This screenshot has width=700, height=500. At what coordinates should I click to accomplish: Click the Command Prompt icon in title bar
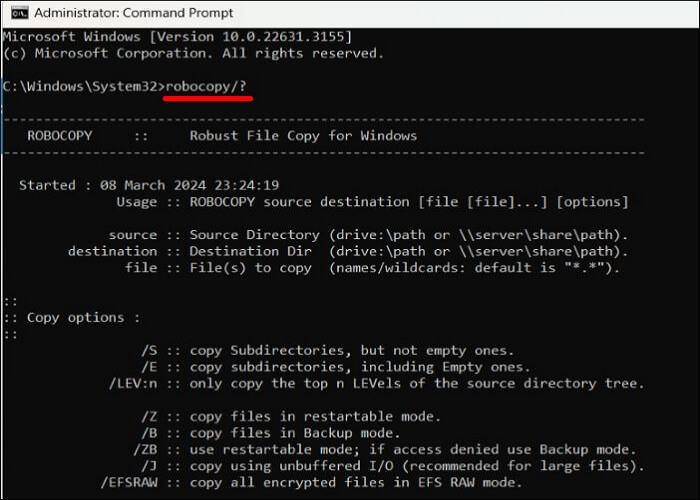coord(16,14)
